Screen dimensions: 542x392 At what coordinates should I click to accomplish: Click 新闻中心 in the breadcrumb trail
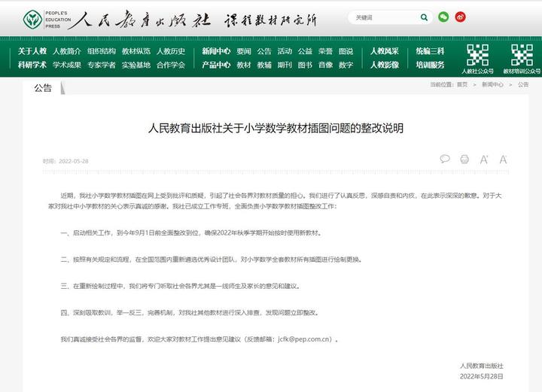click(x=492, y=85)
